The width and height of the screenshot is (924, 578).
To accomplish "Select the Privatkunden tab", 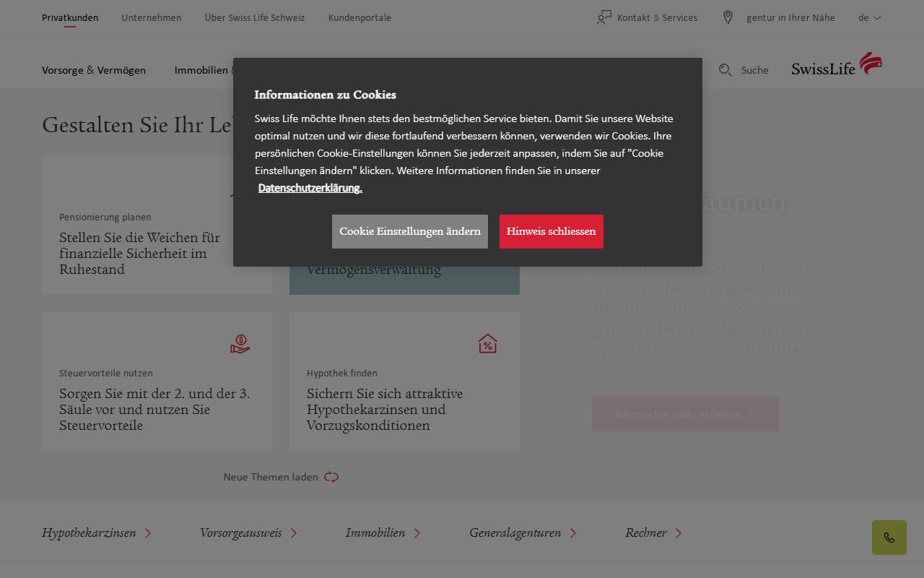I will click(x=70, y=17).
